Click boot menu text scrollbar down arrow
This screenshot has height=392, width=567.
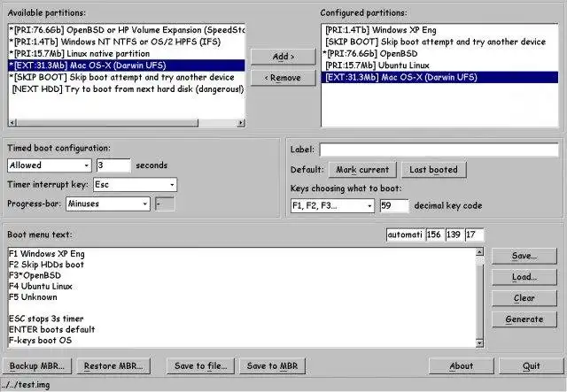point(479,343)
